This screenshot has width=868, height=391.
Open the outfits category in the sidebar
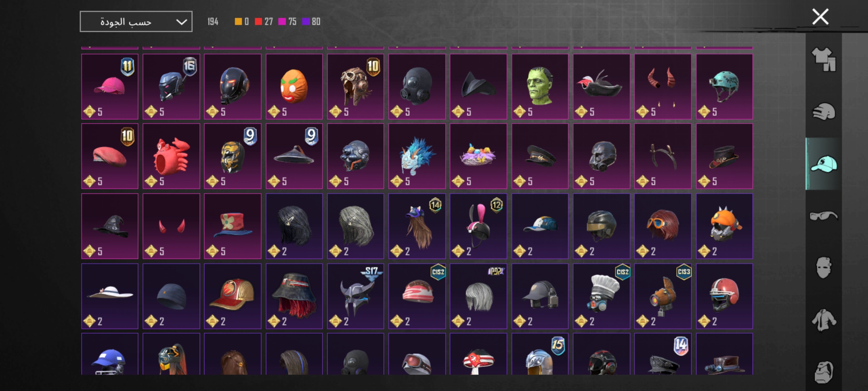click(824, 59)
